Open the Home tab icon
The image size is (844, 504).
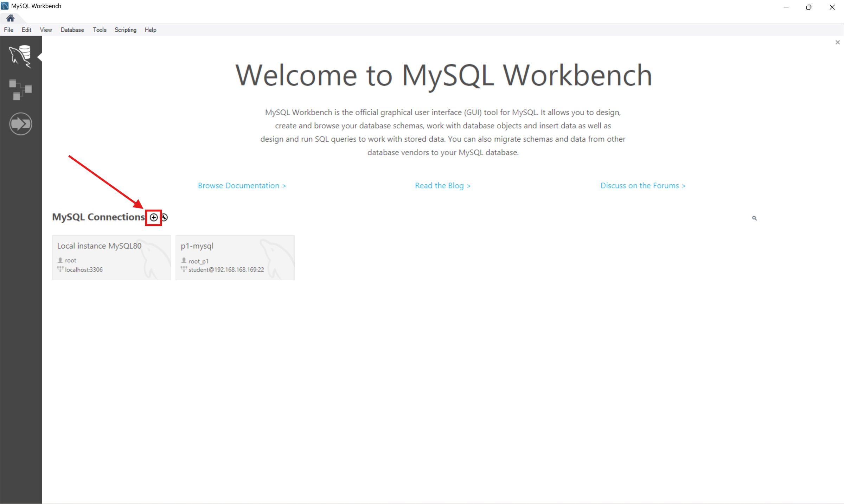[10, 18]
